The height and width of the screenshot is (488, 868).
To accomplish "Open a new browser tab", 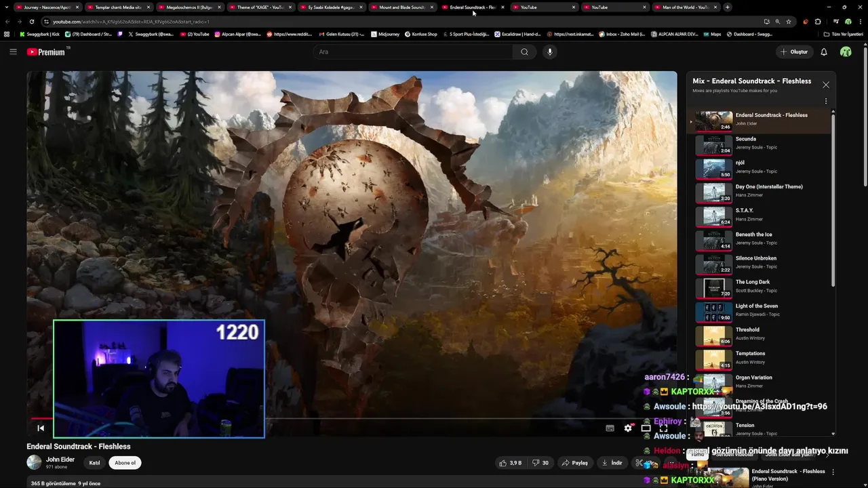I will 728,7.
